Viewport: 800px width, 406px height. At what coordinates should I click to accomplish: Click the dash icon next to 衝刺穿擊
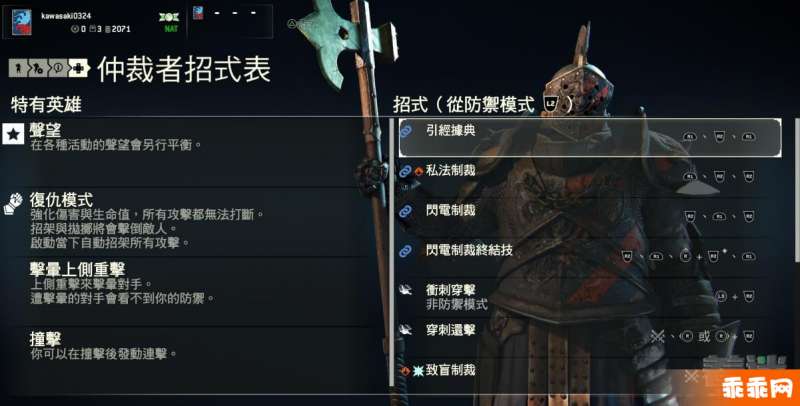(406, 290)
